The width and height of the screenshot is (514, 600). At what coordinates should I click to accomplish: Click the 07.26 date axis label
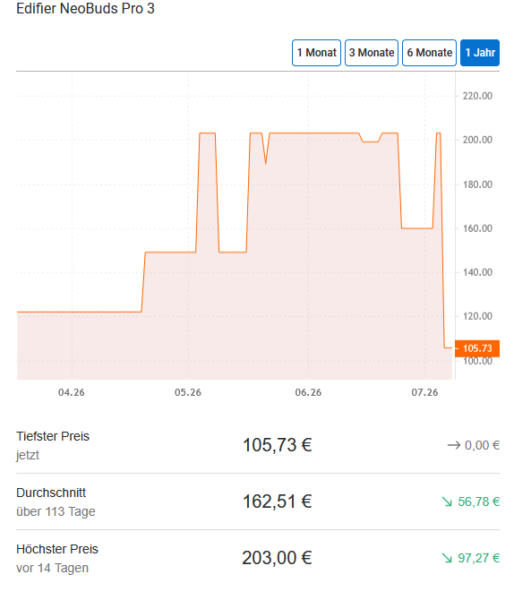click(x=424, y=392)
